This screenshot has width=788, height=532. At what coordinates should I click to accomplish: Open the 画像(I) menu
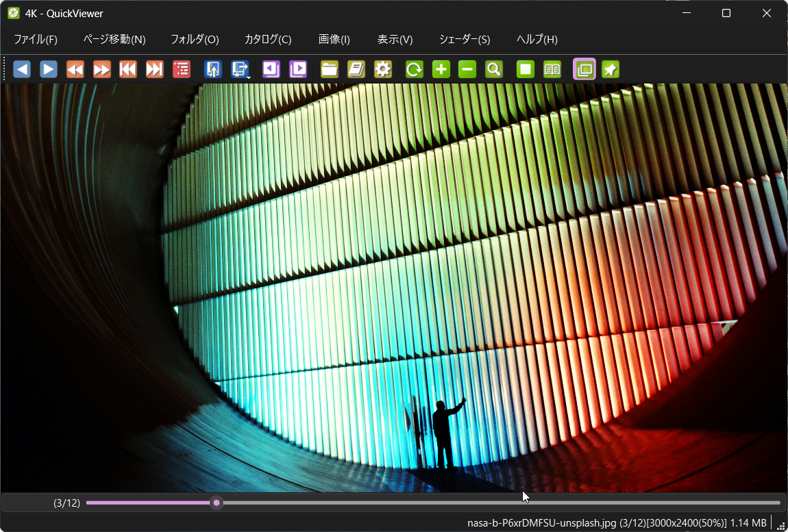click(334, 39)
